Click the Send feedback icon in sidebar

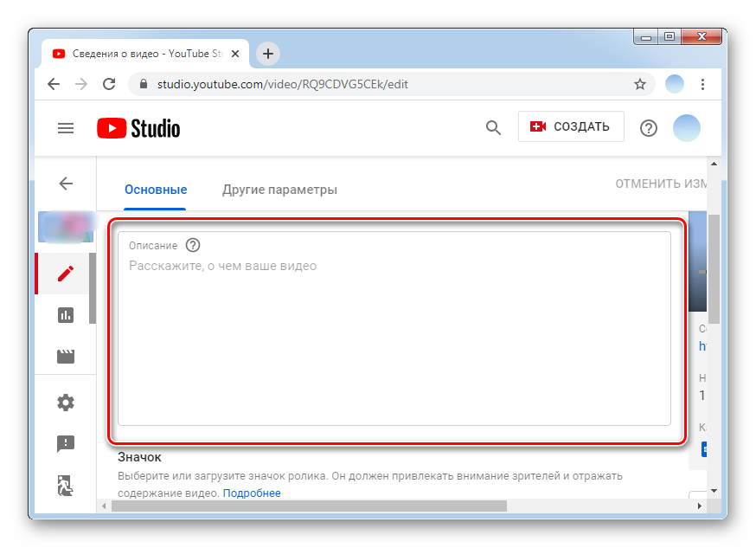[65, 444]
